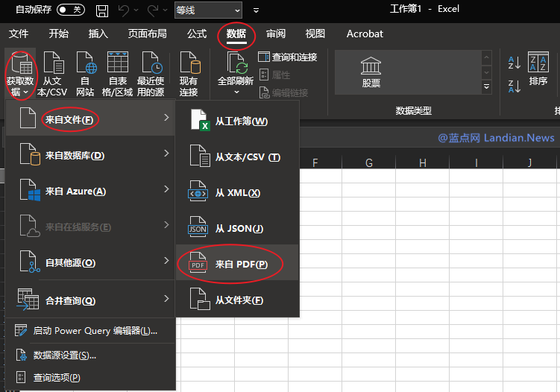The height and width of the screenshot is (392, 560).
Task: Click the Undo arrow icon
Action: 124,10
